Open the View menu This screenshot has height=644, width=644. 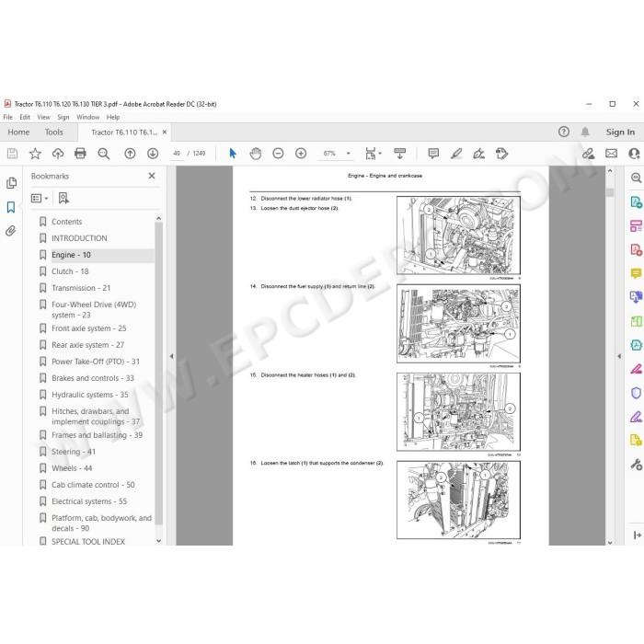43,117
